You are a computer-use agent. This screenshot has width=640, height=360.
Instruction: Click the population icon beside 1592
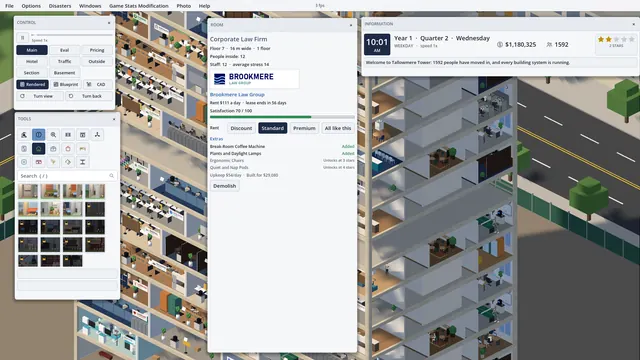click(x=549, y=44)
